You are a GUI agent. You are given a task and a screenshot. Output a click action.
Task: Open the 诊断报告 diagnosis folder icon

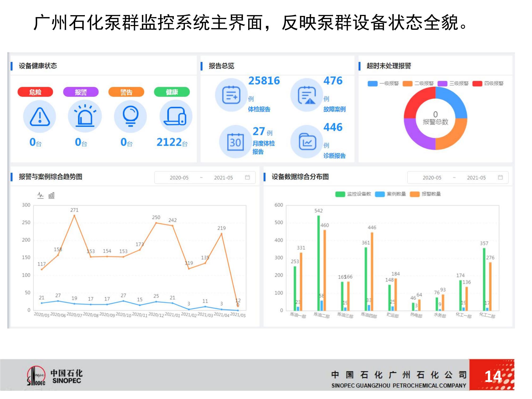coord(307,142)
